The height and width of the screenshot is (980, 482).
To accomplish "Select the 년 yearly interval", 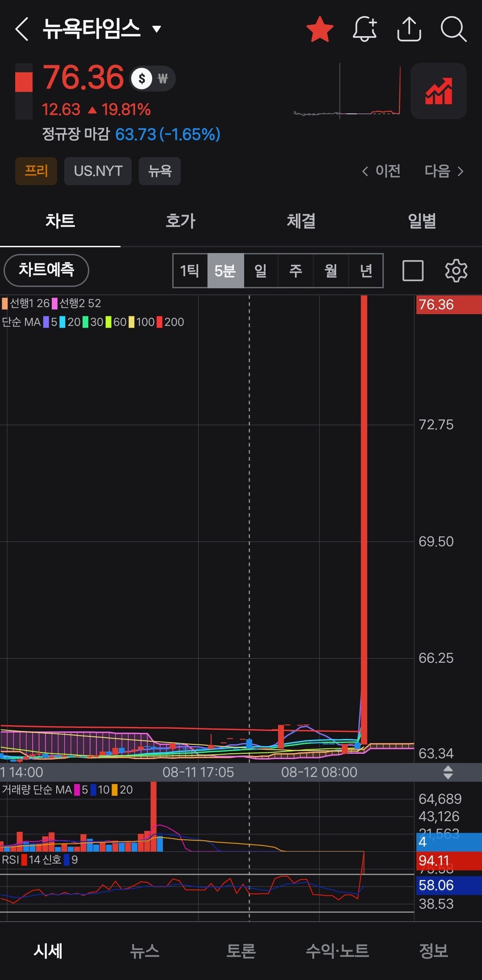I will tap(366, 270).
